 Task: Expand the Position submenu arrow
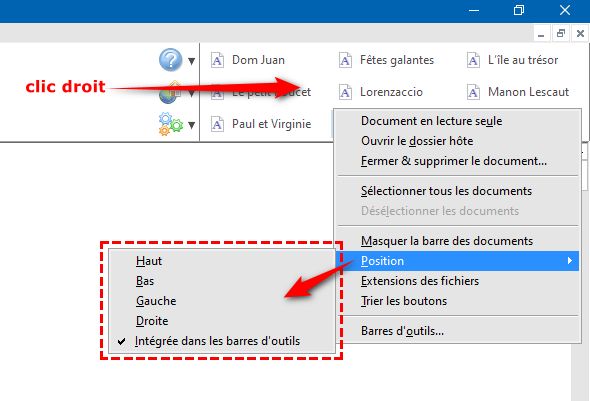(x=570, y=261)
